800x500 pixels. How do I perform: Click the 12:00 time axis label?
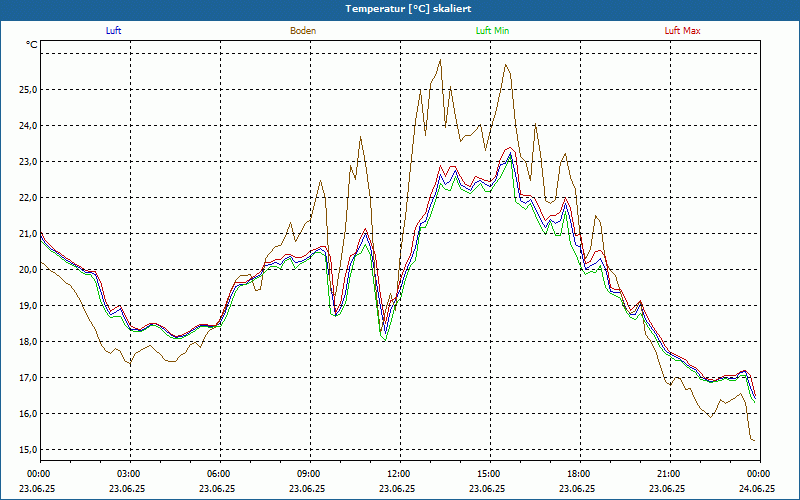[399, 473]
